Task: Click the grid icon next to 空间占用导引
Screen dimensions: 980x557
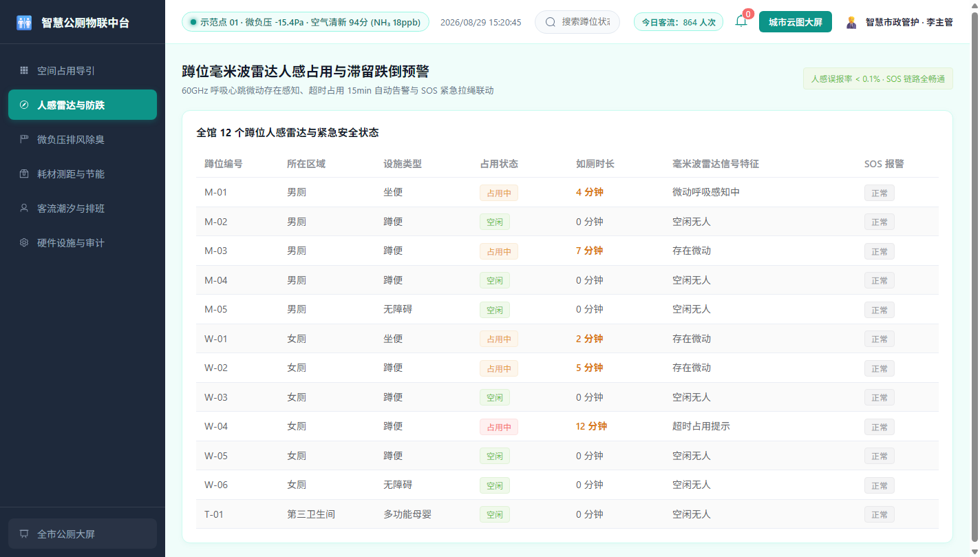Action: (24, 70)
